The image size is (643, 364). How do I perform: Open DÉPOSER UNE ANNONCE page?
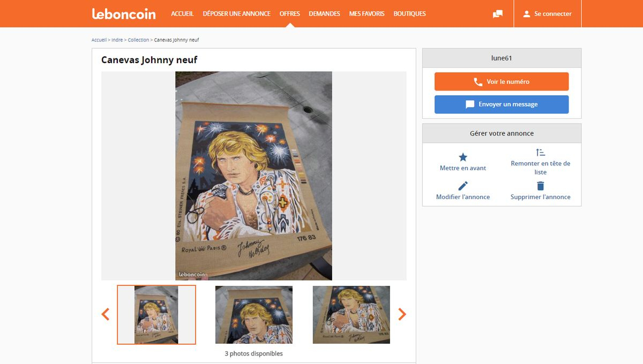tap(236, 14)
